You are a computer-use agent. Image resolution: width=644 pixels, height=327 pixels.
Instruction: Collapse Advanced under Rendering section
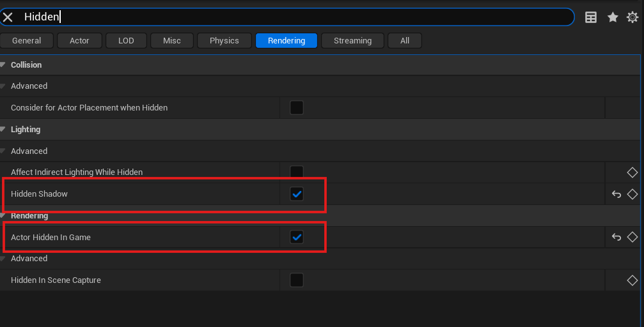[3, 259]
